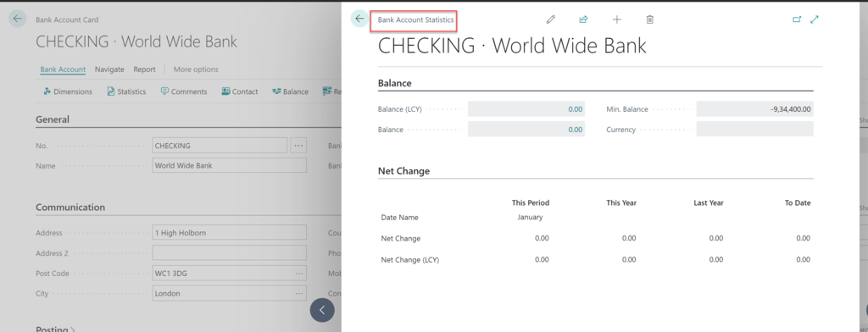Select the Navigate menu
Screen dimensions: 868x332
click(x=109, y=69)
